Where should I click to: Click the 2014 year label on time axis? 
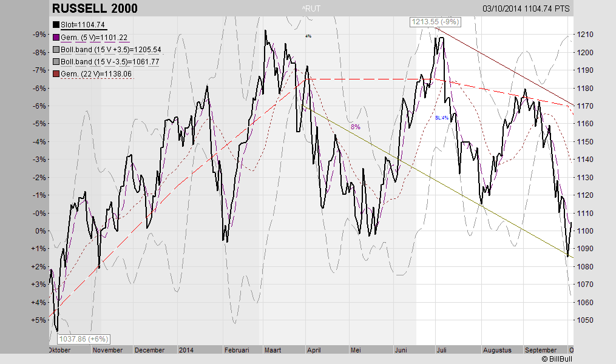pos(186,350)
